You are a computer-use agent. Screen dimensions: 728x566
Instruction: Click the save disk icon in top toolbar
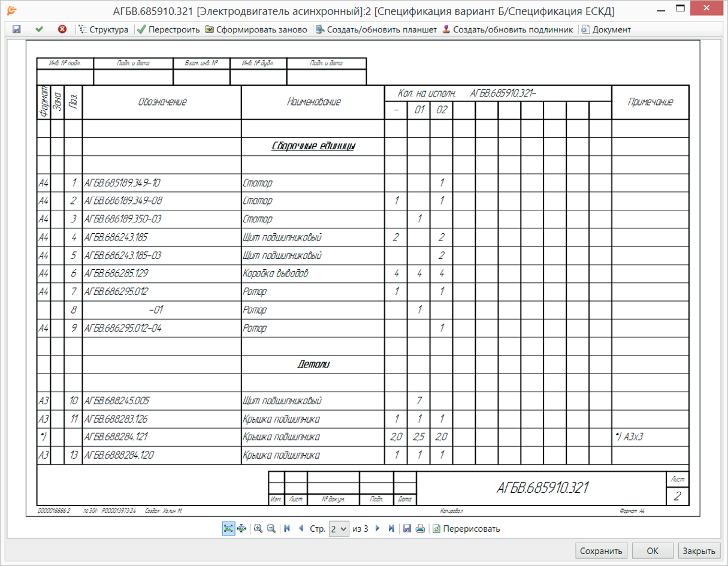click(16, 29)
